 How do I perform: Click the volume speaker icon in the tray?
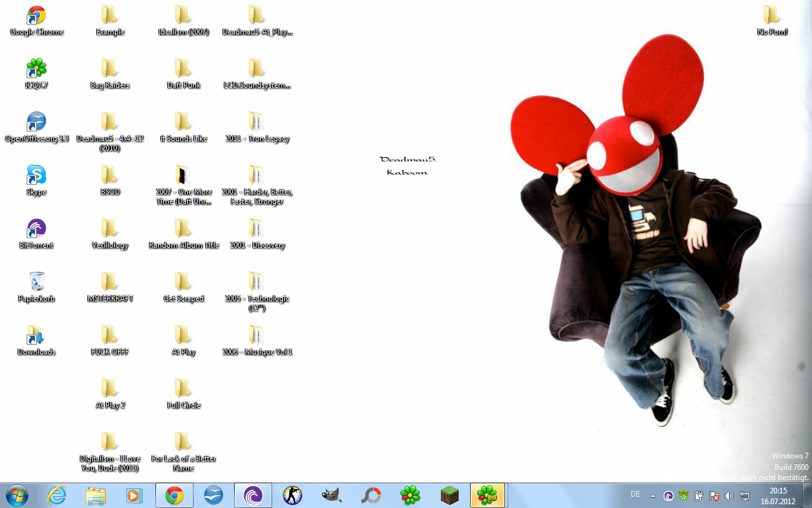click(x=729, y=496)
